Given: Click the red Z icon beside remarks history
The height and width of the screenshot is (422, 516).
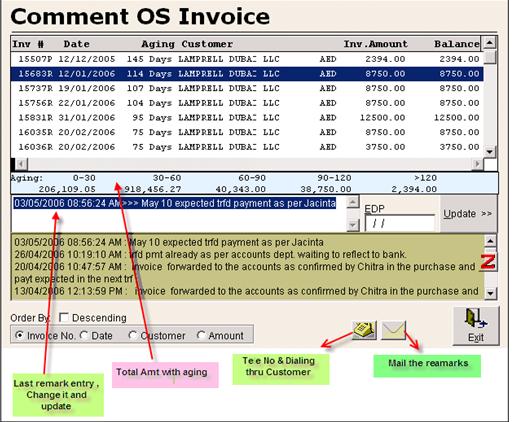Looking at the screenshot, I should [488, 262].
